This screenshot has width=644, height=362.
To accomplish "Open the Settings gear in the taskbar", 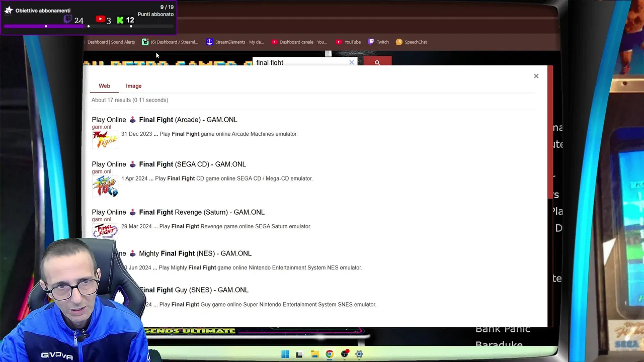I will coord(359,354).
